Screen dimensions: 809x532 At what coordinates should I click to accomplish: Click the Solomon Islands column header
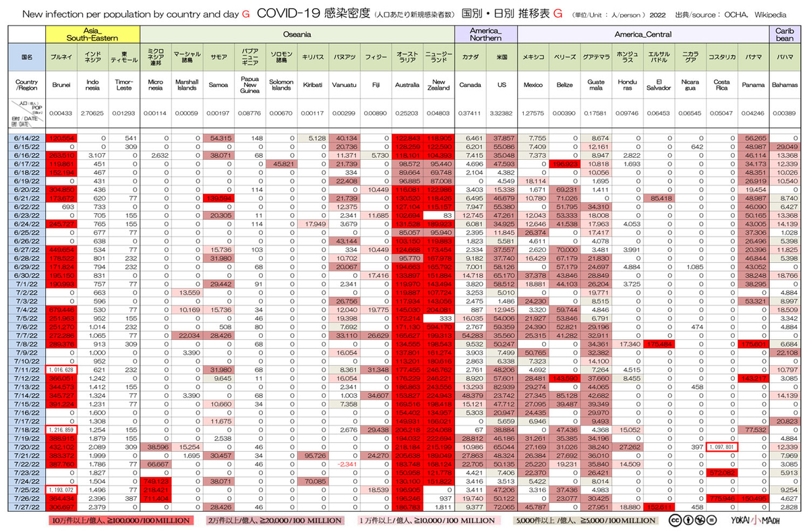pos(280,86)
